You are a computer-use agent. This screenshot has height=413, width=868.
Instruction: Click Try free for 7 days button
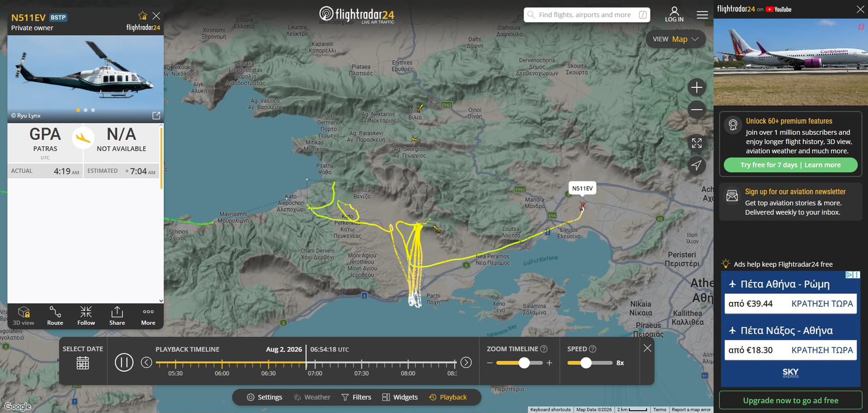pos(790,165)
